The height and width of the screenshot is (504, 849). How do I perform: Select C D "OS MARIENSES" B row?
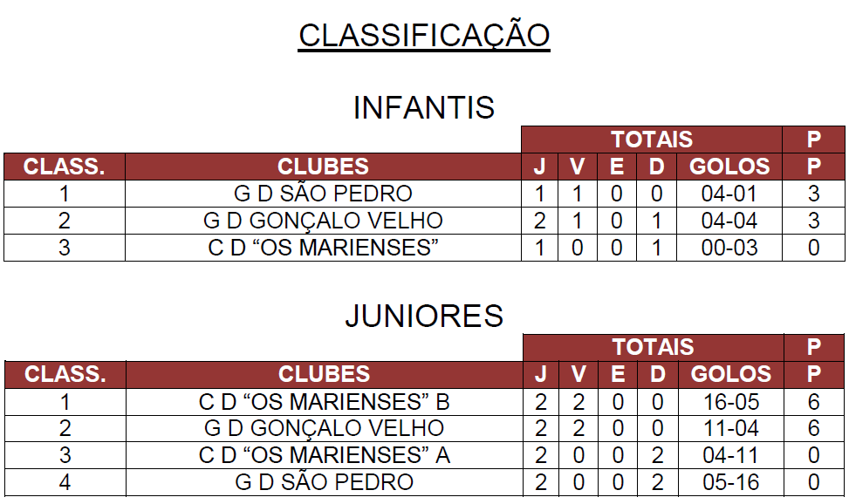tap(324, 402)
